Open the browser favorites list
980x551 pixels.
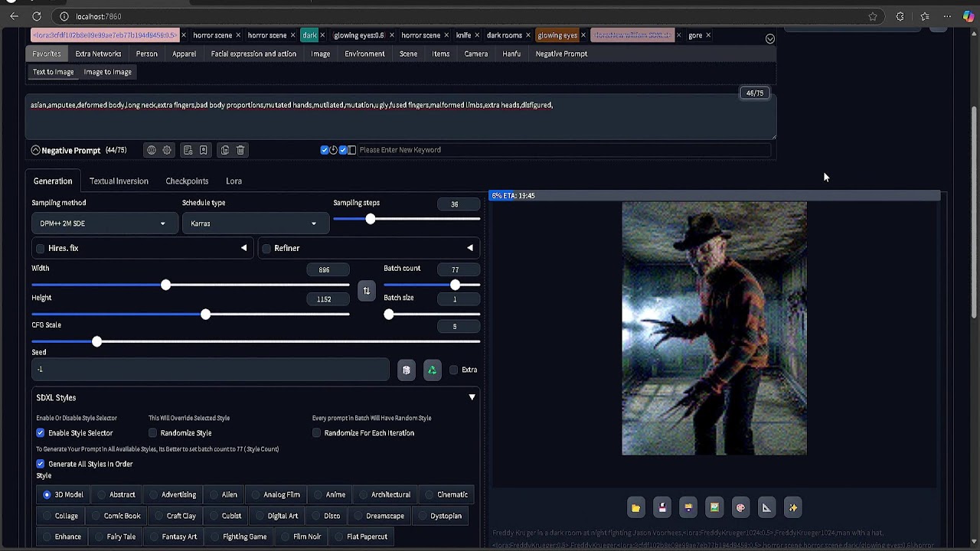(925, 16)
